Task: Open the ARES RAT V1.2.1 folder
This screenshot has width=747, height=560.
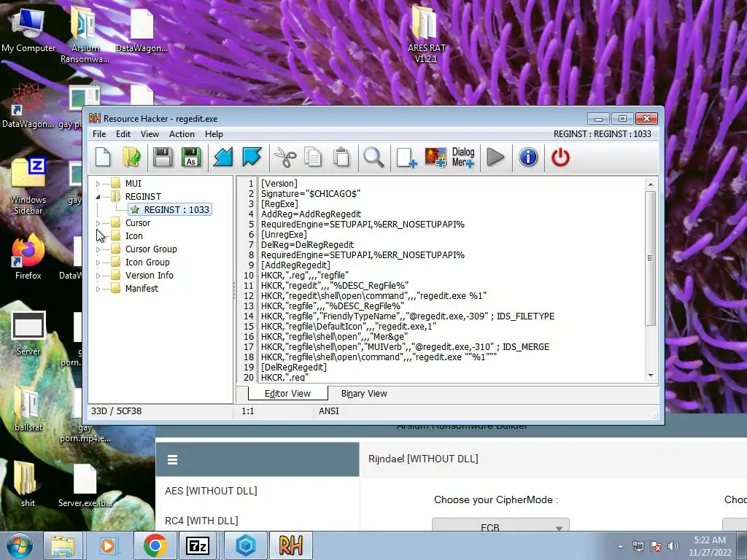Action: (426, 35)
